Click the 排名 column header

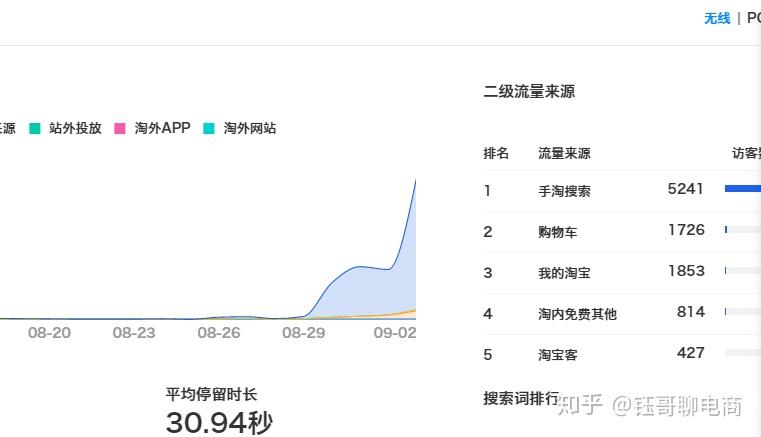tap(496, 153)
